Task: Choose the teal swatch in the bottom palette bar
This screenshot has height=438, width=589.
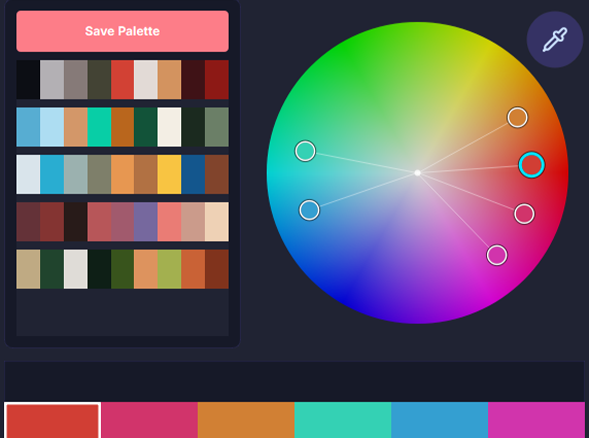Action: (343, 420)
